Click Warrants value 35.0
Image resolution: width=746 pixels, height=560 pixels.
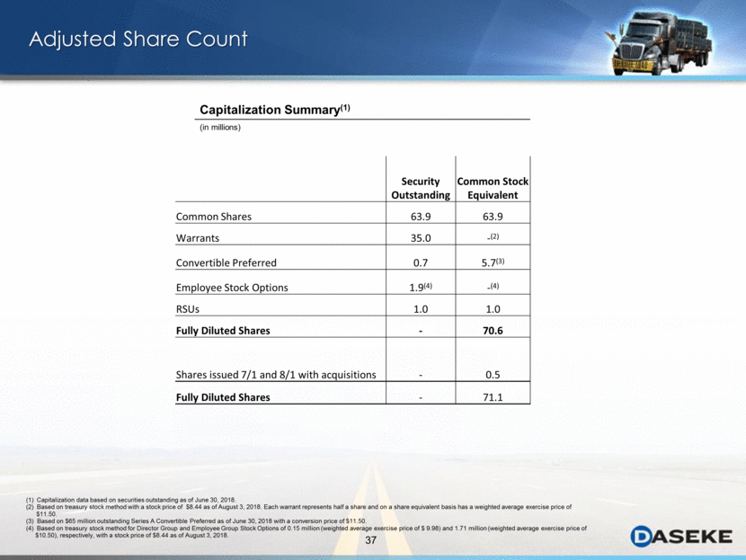(x=421, y=238)
